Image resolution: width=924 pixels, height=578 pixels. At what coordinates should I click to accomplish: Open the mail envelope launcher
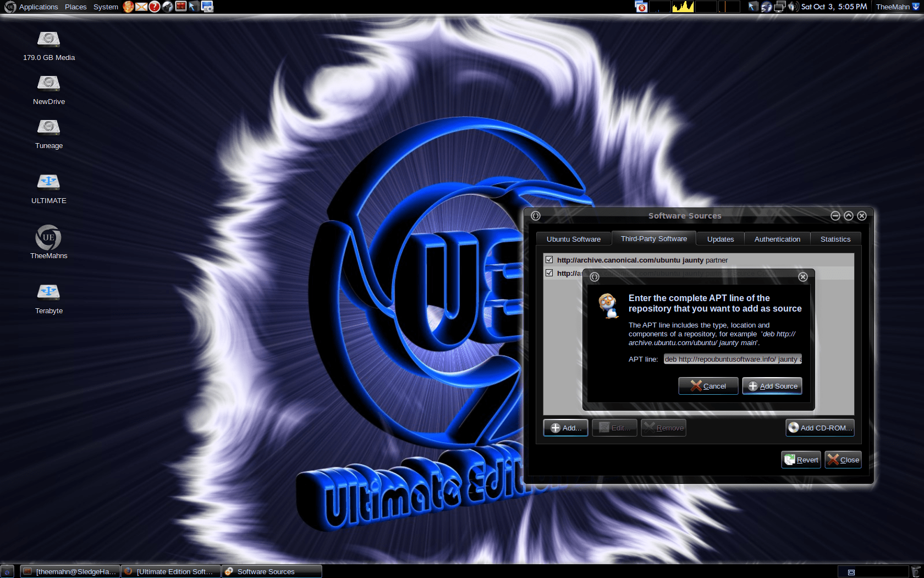coord(141,7)
